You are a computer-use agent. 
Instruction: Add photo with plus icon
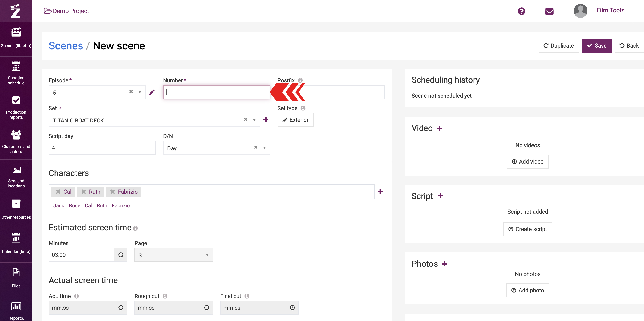click(x=445, y=264)
